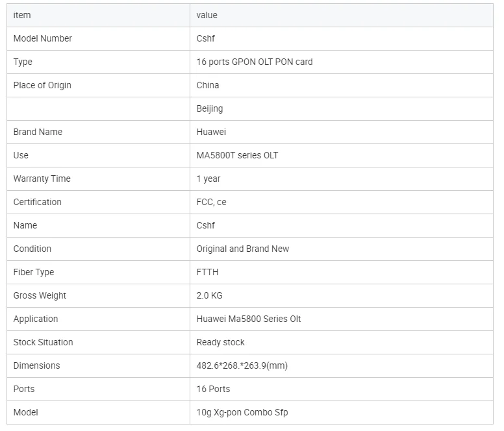The width and height of the screenshot is (504, 431).
Task: Click the 'Ready stock' value cell
Action: (221, 342)
